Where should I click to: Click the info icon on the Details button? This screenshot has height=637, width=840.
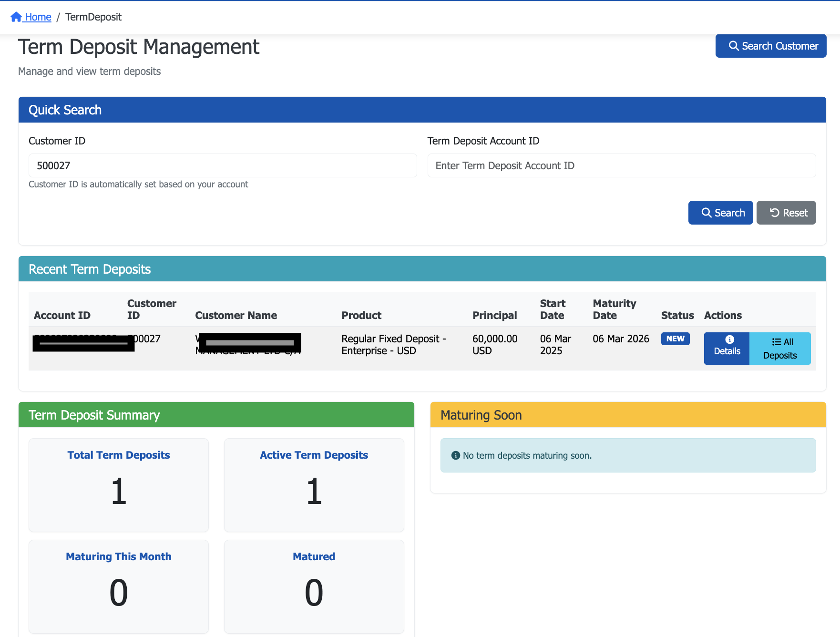[729, 339]
